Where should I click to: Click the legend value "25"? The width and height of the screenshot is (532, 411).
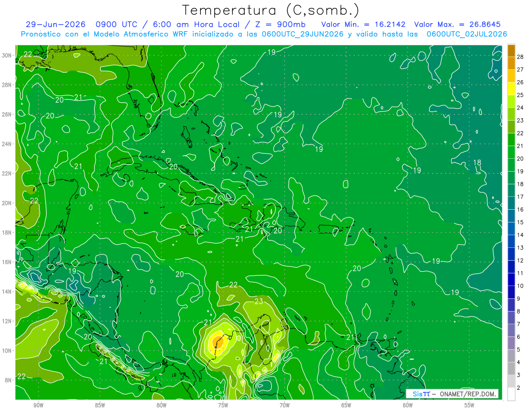tap(520, 95)
